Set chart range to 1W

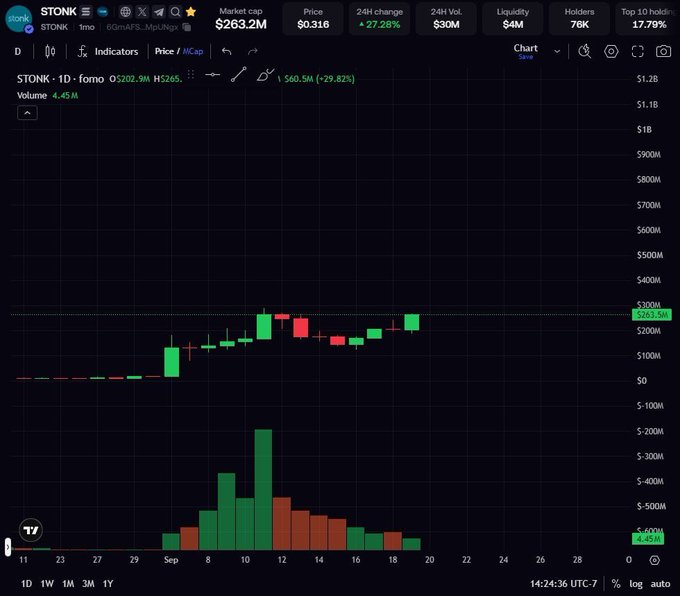coord(47,584)
